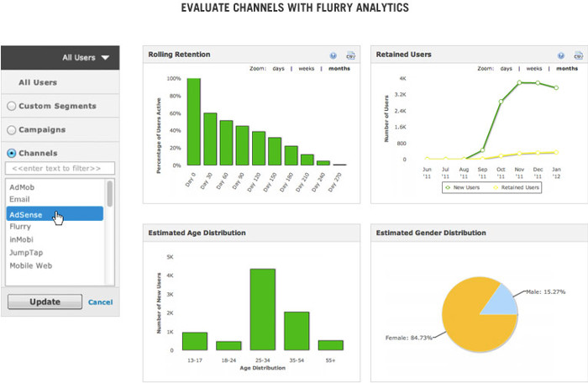Click the Update button

click(45, 302)
